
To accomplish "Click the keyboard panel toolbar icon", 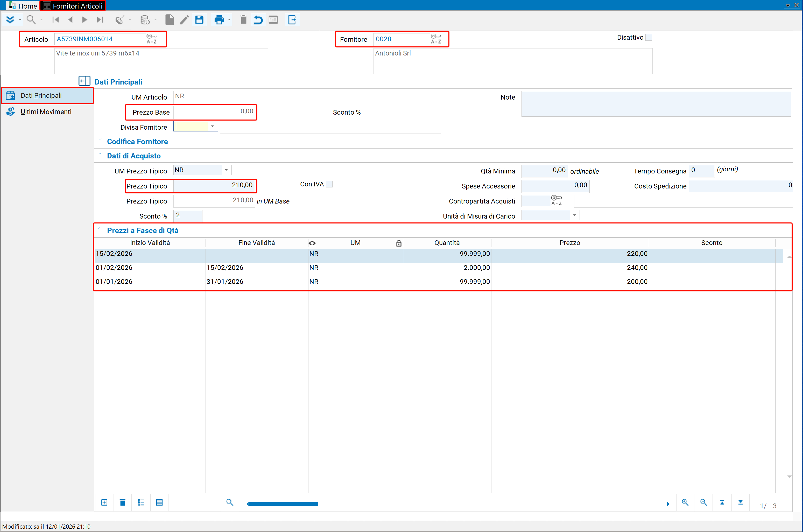I will (x=273, y=20).
